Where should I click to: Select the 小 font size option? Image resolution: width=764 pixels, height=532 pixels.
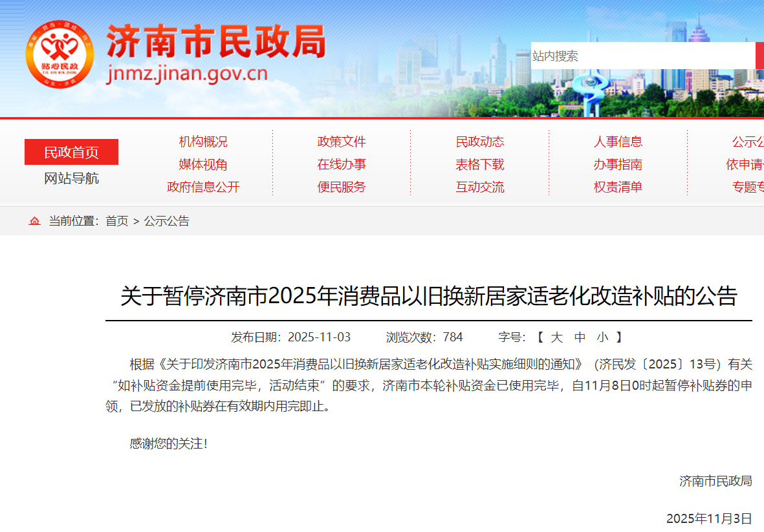602,336
